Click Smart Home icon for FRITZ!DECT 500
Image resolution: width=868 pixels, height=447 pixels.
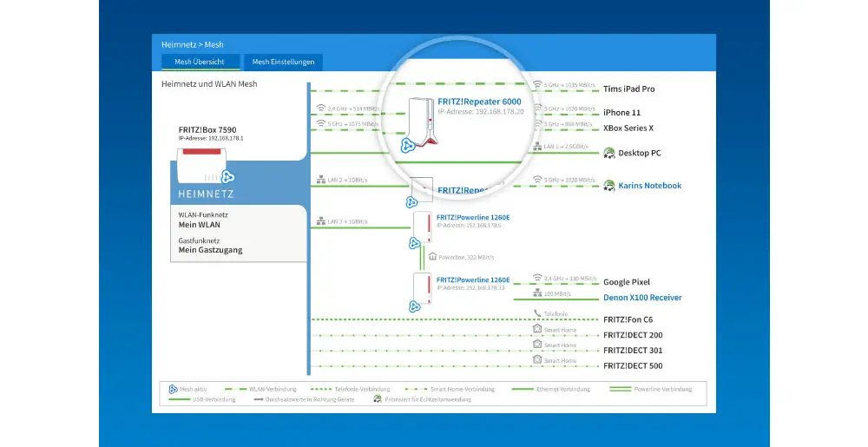[x=537, y=359]
